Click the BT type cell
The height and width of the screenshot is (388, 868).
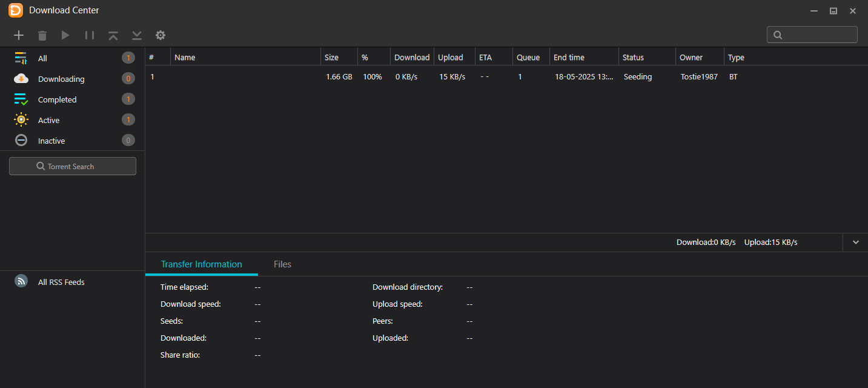[734, 77]
